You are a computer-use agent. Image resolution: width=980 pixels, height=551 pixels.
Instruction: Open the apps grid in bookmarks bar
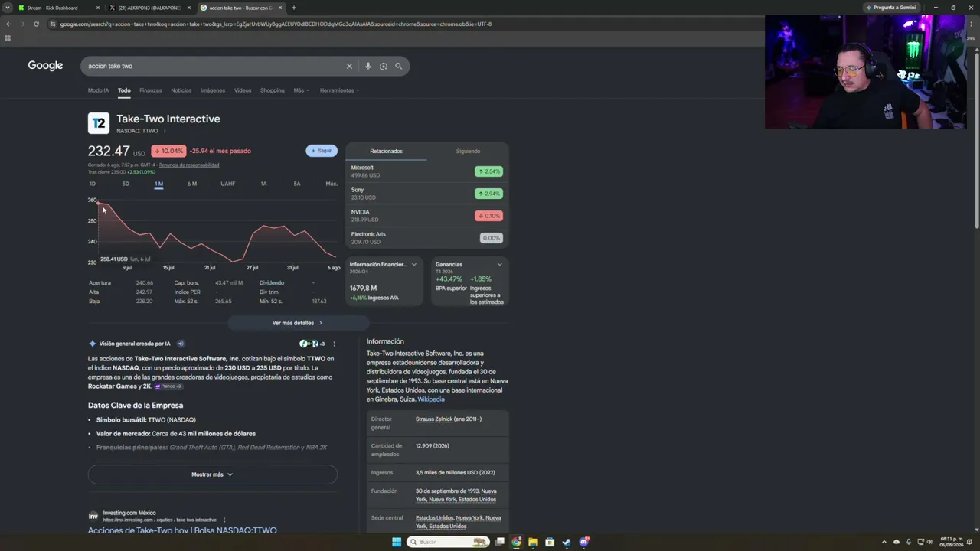coord(8,37)
